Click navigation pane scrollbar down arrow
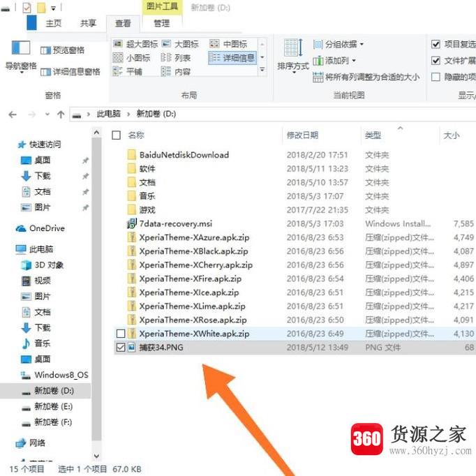476x476 pixels. point(96,456)
